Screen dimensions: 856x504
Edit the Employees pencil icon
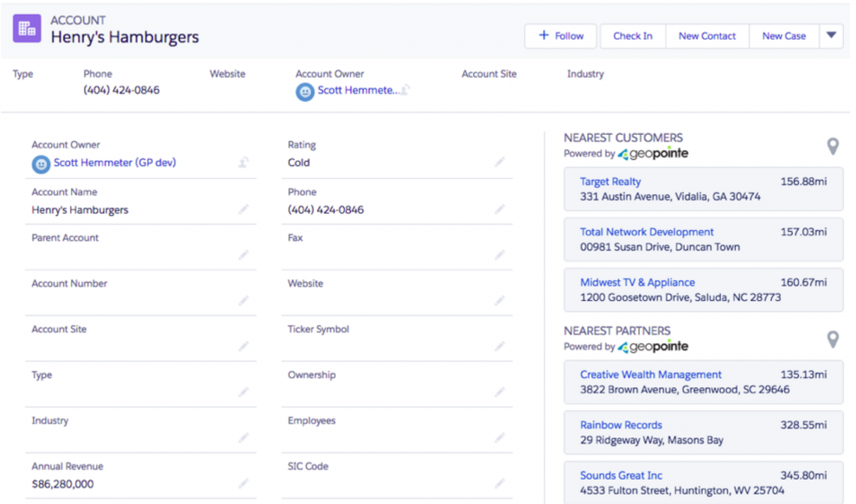click(x=500, y=438)
